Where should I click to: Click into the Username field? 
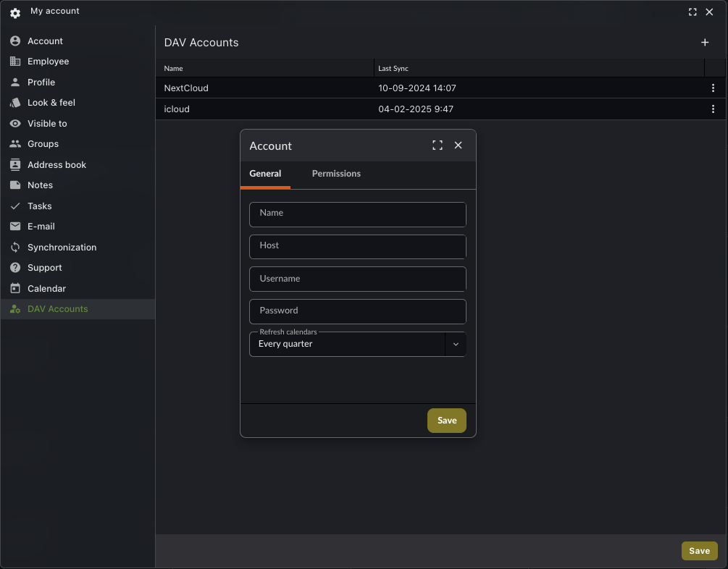(358, 279)
